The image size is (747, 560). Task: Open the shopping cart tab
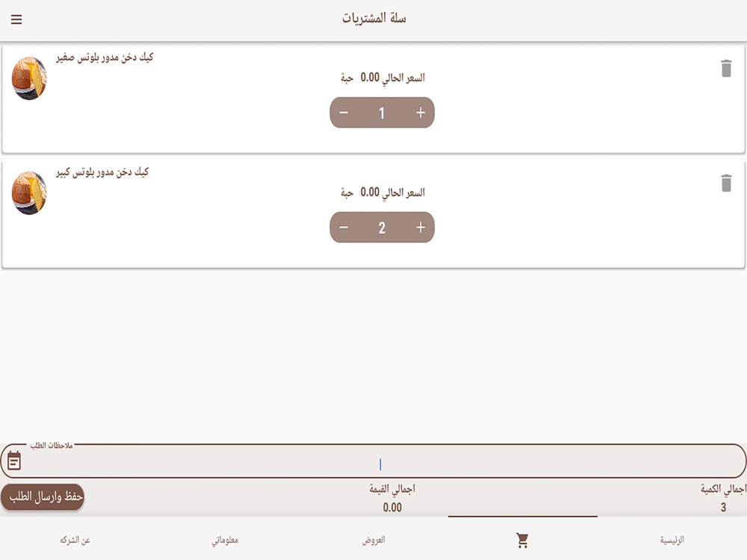coord(523,540)
